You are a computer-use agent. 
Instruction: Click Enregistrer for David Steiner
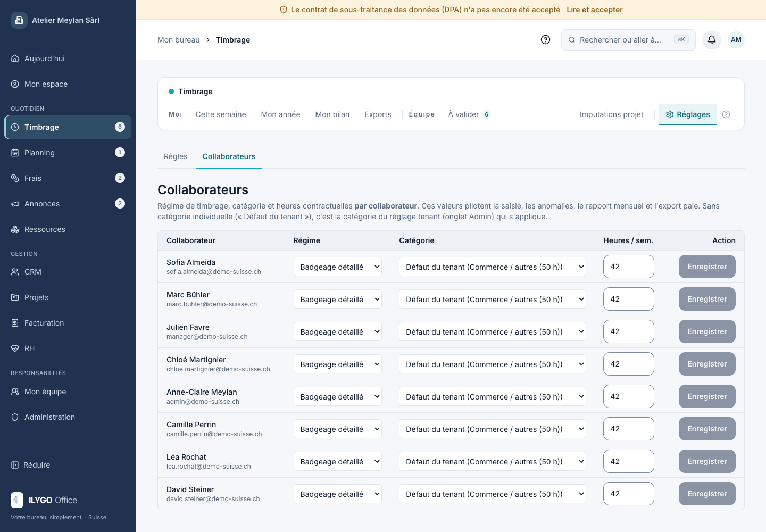click(x=707, y=494)
